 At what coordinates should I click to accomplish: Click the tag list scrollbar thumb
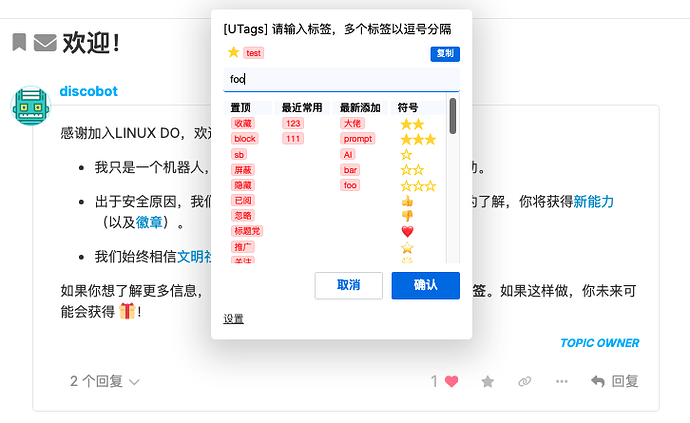pyautogui.click(x=453, y=116)
